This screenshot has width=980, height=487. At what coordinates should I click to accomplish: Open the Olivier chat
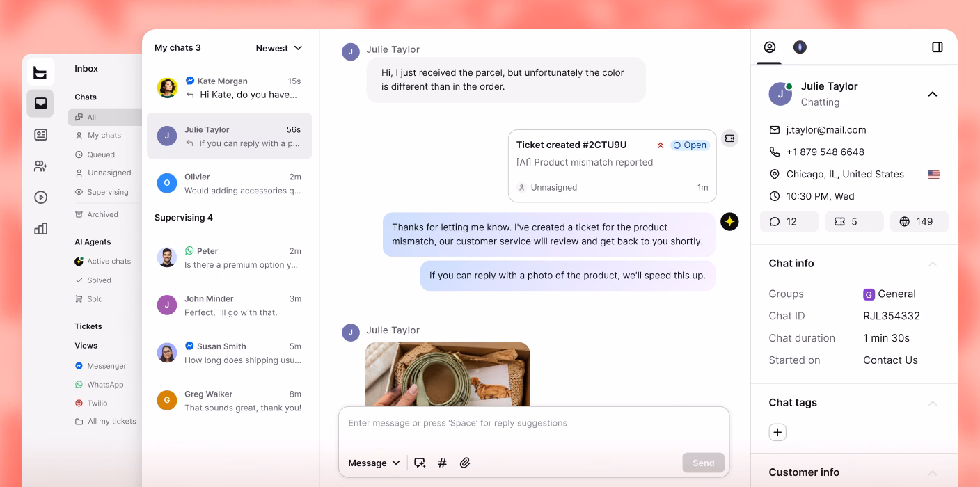pyautogui.click(x=229, y=184)
